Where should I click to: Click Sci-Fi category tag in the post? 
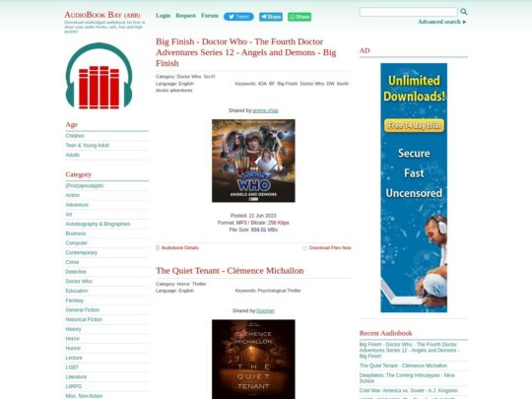tap(209, 77)
